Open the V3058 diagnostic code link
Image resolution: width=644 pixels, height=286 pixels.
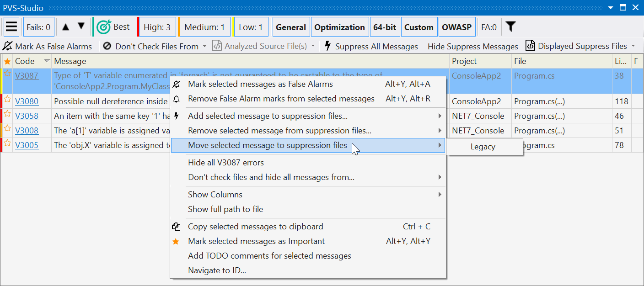point(27,116)
